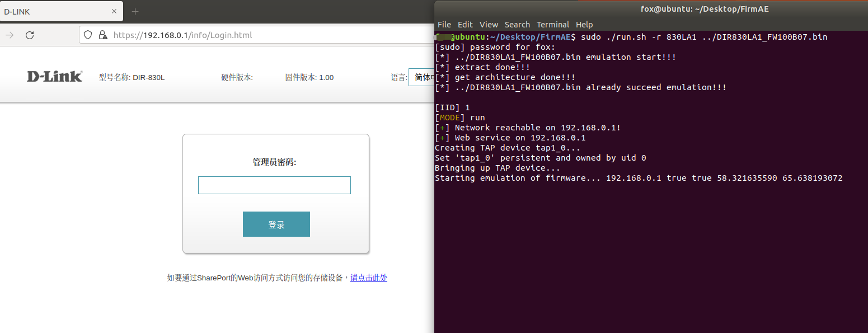Click '[sudo] password for fox:' line
Viewport: 868px width, 333px height.
coord(495,47)
